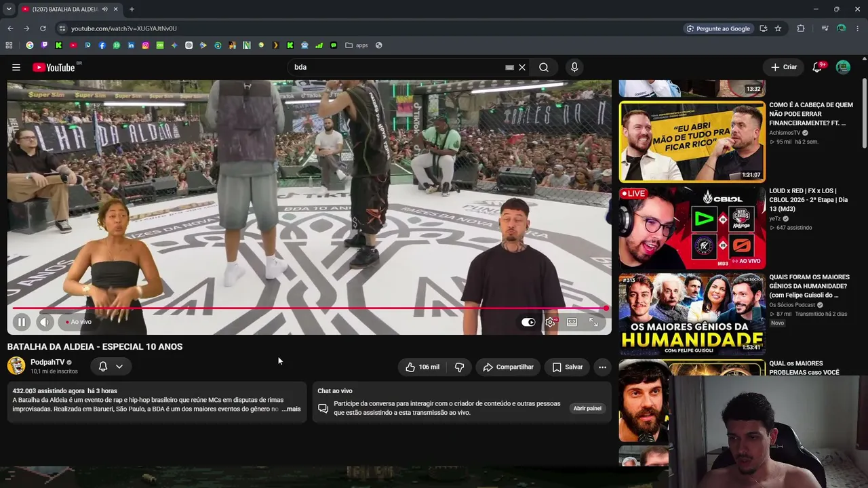
Task: Jump to live with Ao vivo indicator
Action: coord(79,322)
